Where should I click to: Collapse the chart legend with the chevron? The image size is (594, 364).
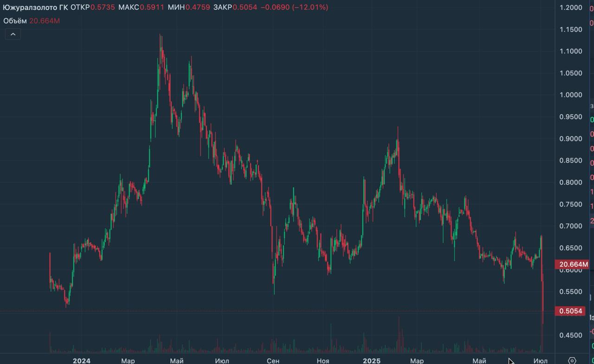[13, 34]
